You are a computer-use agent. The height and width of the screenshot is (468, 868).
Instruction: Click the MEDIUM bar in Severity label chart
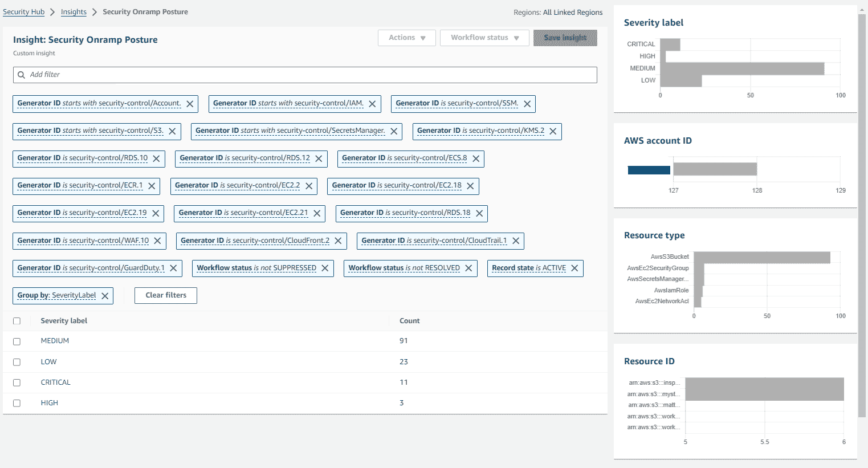pyautogui.click(x=742, y=68)
